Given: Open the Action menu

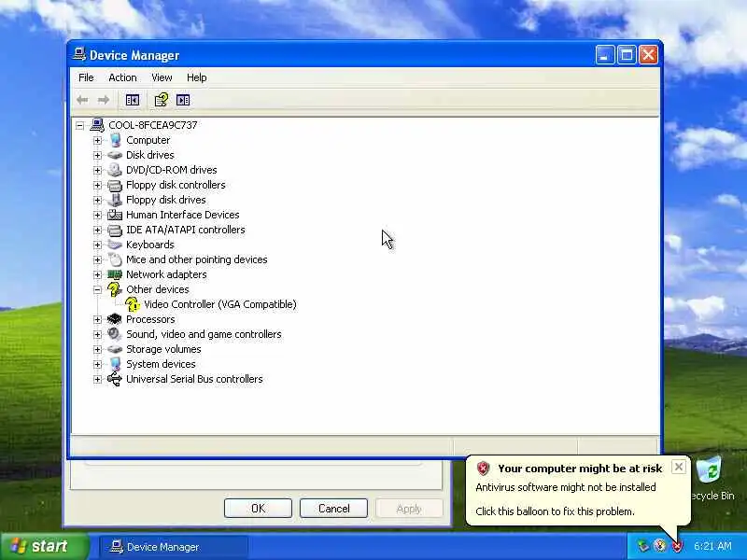Looking at the screenshot, I should pyautogui.click(x=122, y=77).
